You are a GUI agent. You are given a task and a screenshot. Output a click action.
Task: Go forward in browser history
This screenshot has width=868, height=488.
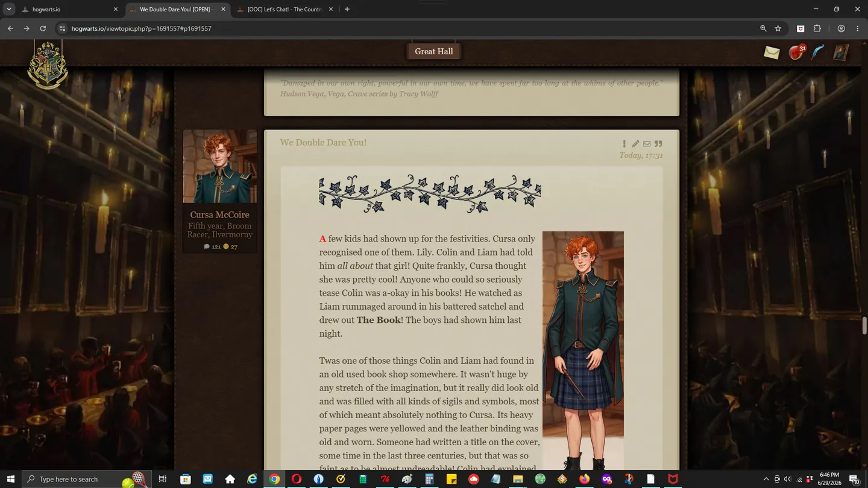(27, 28)
